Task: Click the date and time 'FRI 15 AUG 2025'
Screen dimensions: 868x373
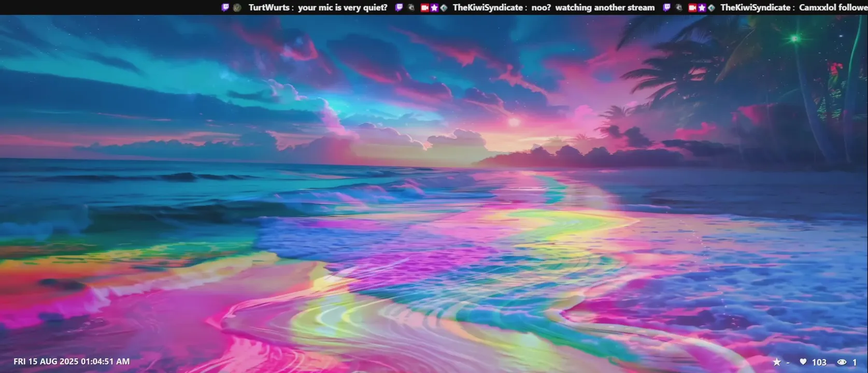Action: 72,362
